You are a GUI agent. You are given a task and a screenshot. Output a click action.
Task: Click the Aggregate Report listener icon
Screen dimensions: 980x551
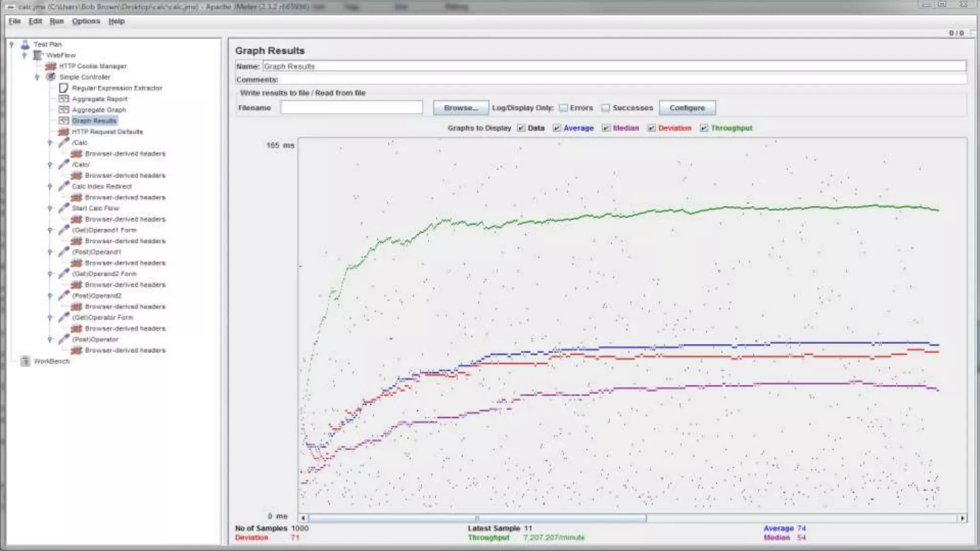[64, 99]
